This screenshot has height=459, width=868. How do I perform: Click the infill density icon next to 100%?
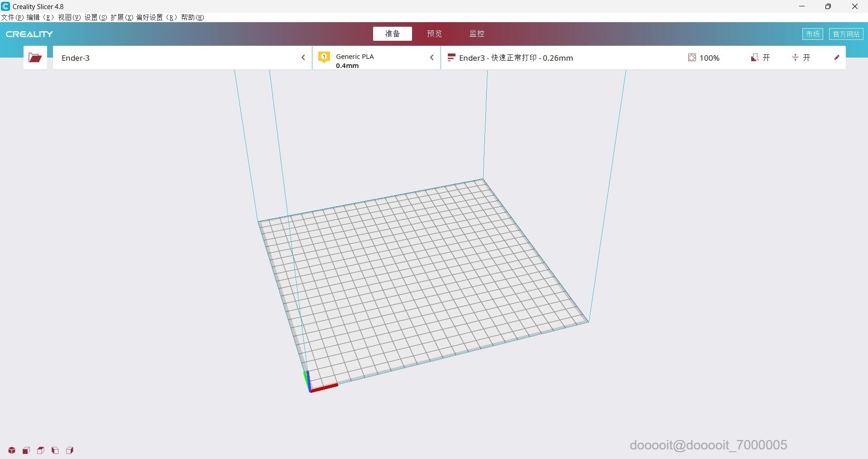(692, 58)
